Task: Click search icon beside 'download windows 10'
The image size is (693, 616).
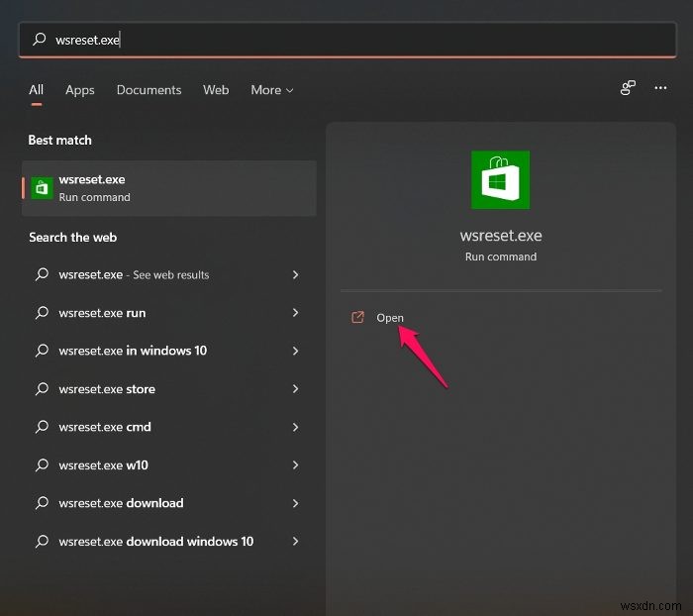Action: [42, 541]
